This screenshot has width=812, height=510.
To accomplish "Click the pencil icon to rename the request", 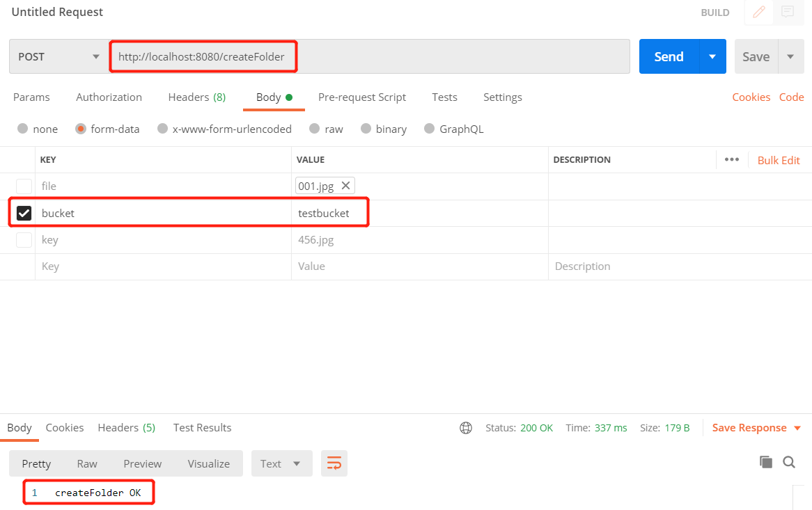I will click(x=758, y=13).
